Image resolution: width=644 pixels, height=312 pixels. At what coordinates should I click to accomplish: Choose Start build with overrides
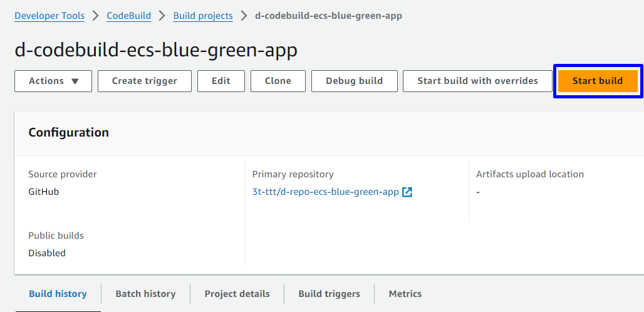click(x=477, y=81)
